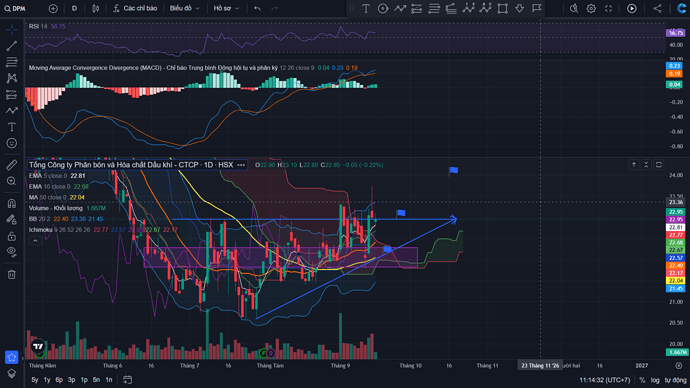Open brush tools in left sidebar
690x388 pixels.
tap(12, 111)
